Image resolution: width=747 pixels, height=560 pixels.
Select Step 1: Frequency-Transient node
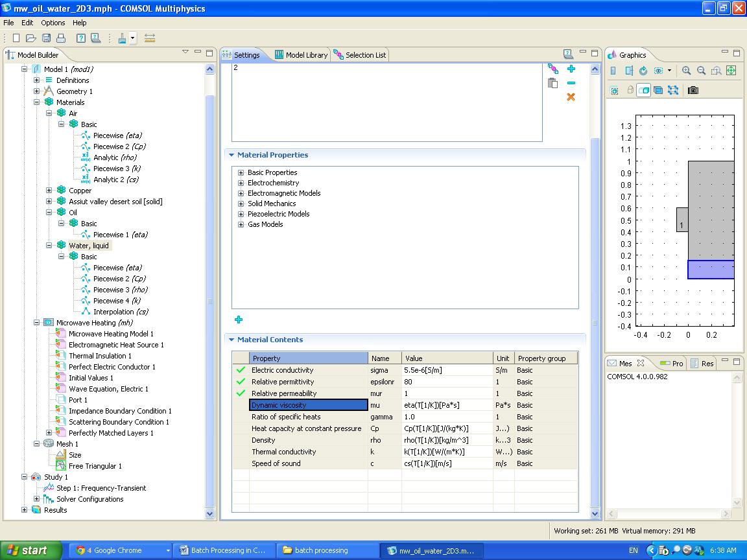click(101, 488)
